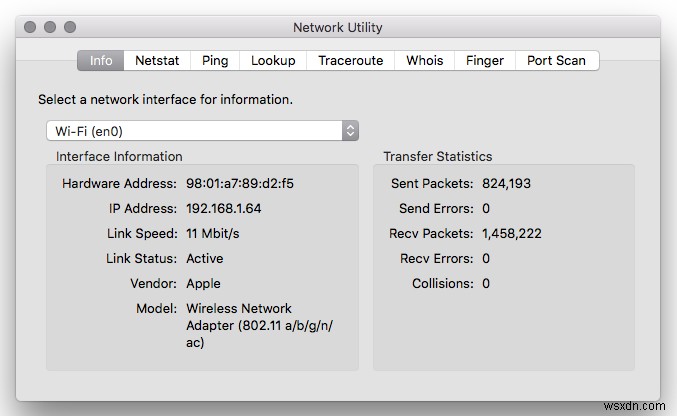This screenshot has height=416, width=677.
Task: Click the Sent Packets value 824,193
Action: click(x=506, y=184)
